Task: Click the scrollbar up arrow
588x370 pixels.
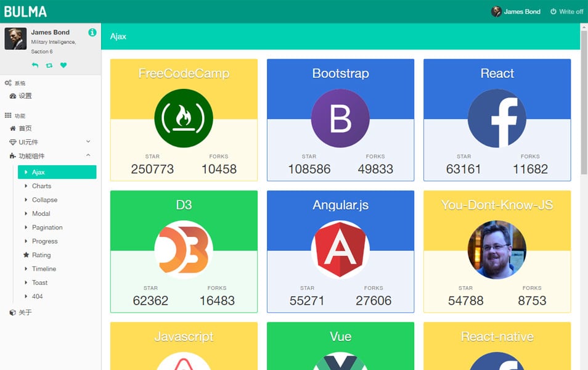Action: pos(584,27)
